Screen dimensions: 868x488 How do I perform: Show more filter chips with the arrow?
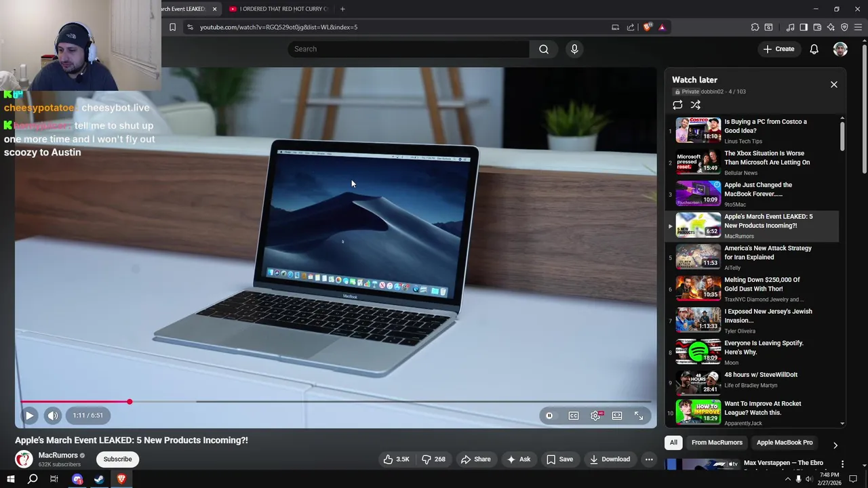point(835,445)
